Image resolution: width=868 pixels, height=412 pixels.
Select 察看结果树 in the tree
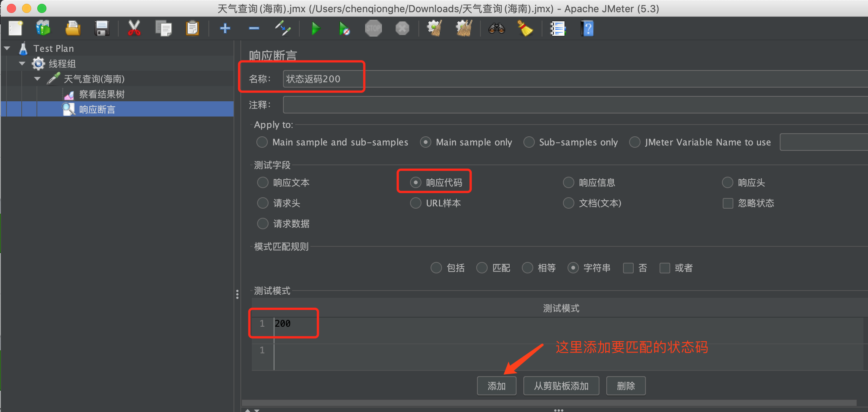pyautogui.click(x=101, y=94)
